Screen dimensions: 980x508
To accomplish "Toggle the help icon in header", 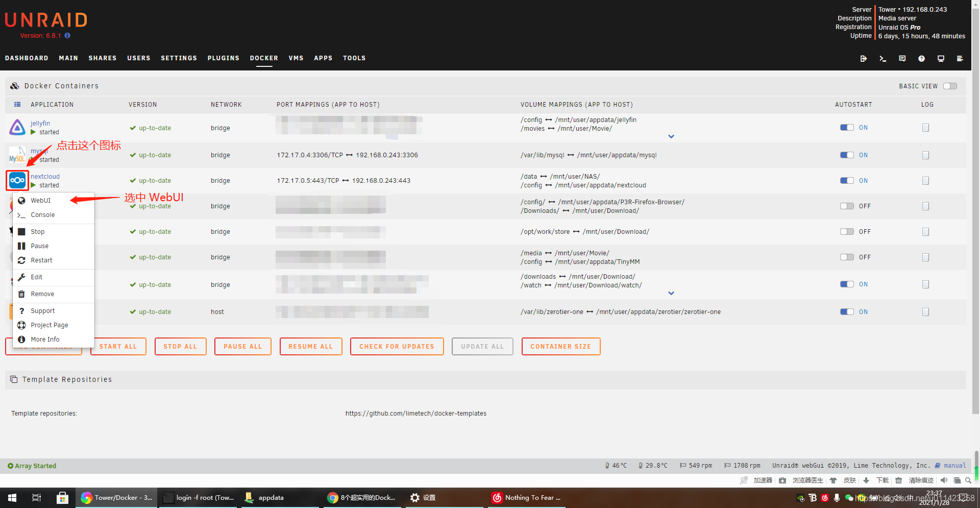I will (x=921, y=59).
